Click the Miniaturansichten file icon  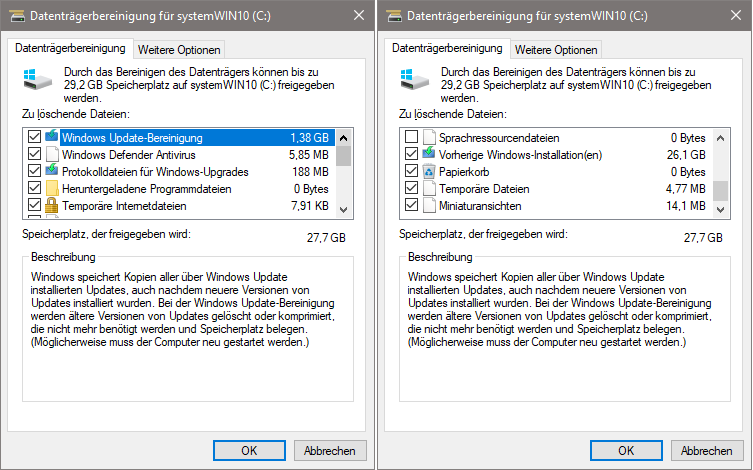[429, 205]
